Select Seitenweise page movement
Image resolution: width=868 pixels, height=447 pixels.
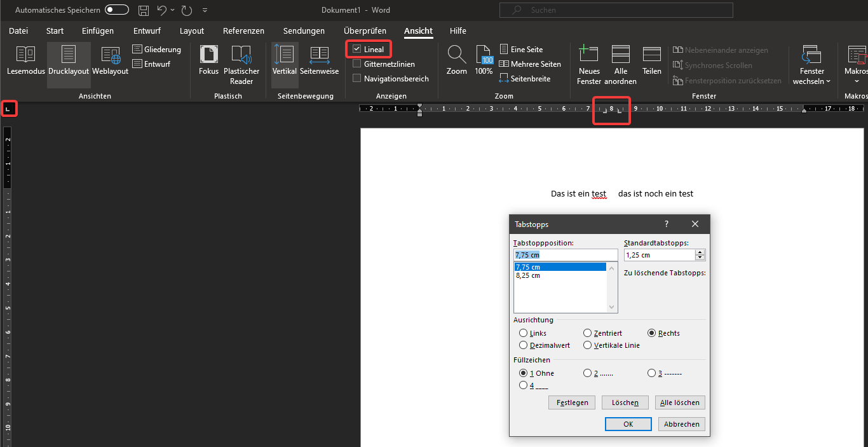click(x=320, y=62)
